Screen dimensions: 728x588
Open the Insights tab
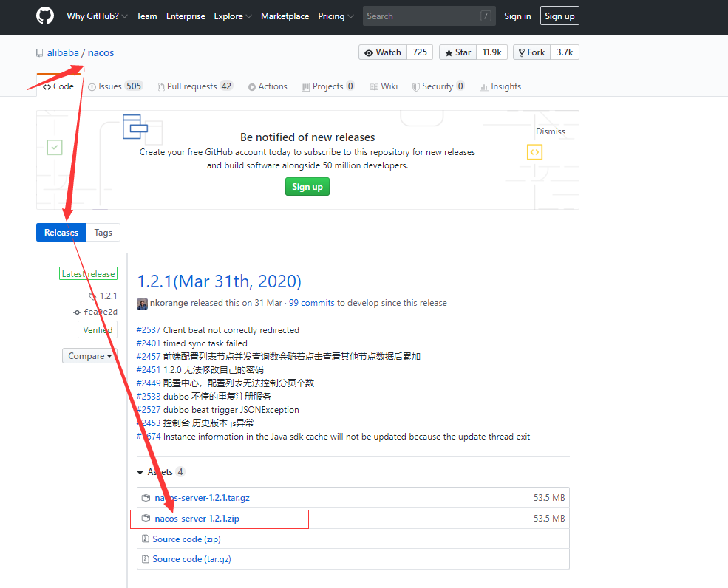click(500, 86)
